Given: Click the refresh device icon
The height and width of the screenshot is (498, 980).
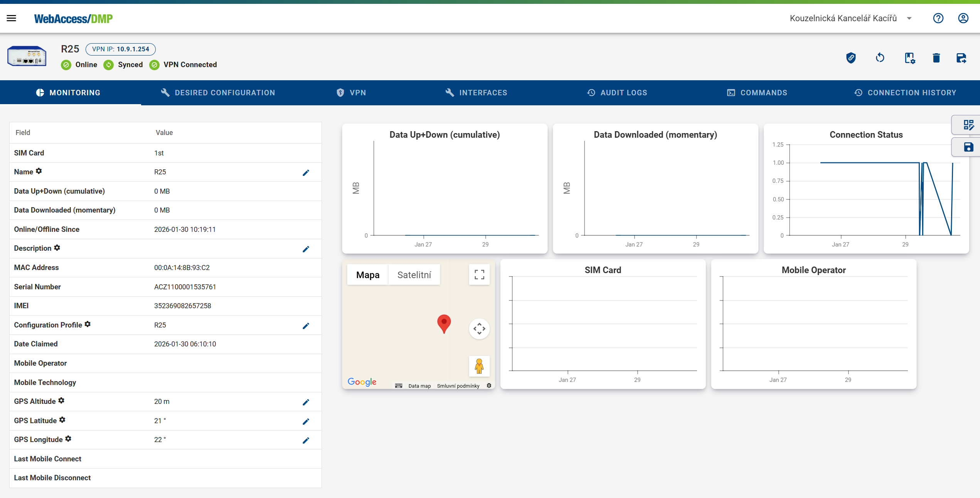Looking at the screenshot, I should [880, 58].
